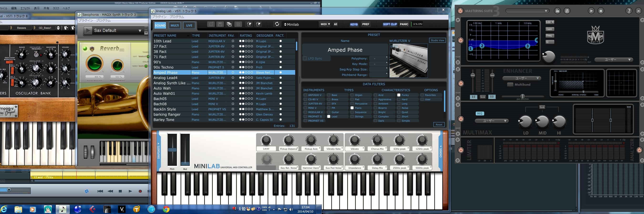Open Windows Explorer folder on taskbar
Image resolution: width=644 pixels, height=214 pixels.
coord(18,209)
